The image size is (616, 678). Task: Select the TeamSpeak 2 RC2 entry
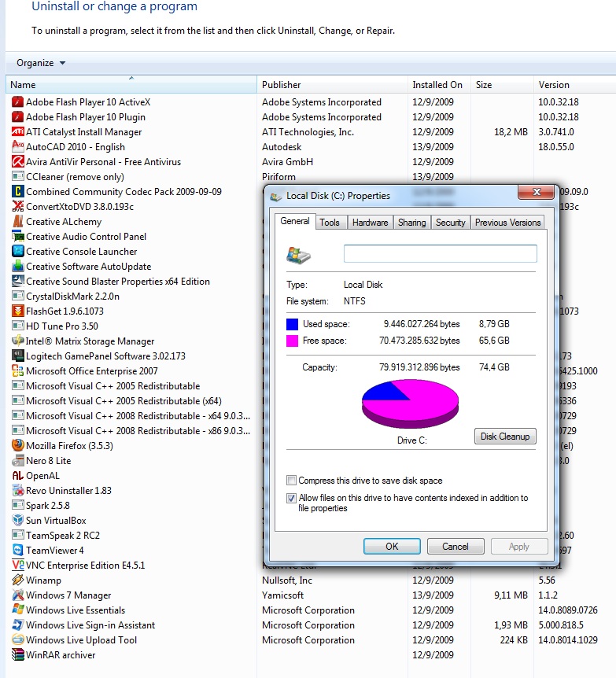pyautogui.click(x=63, y=536)
